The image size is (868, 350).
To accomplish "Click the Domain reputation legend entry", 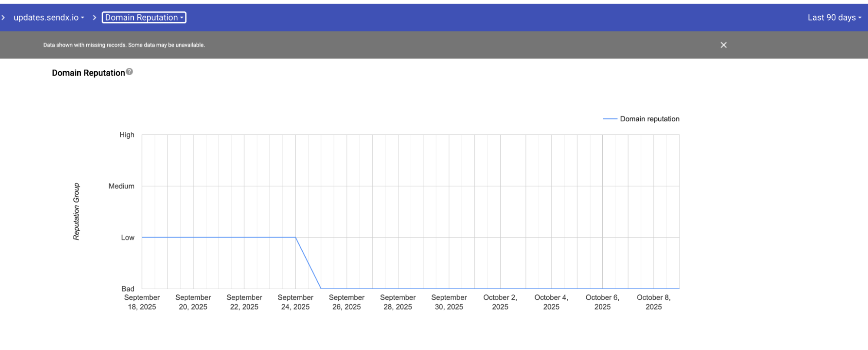I will coord(641,119).
